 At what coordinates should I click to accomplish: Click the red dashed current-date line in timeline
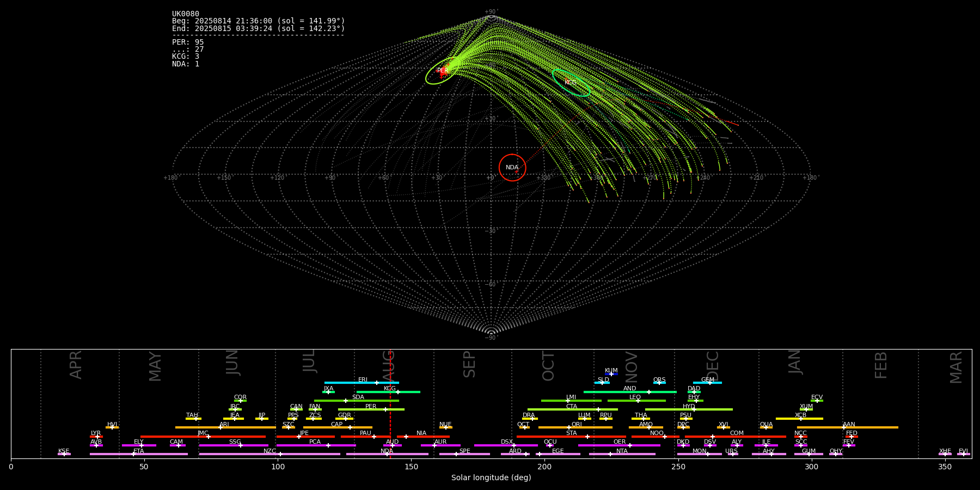[390, 403]
